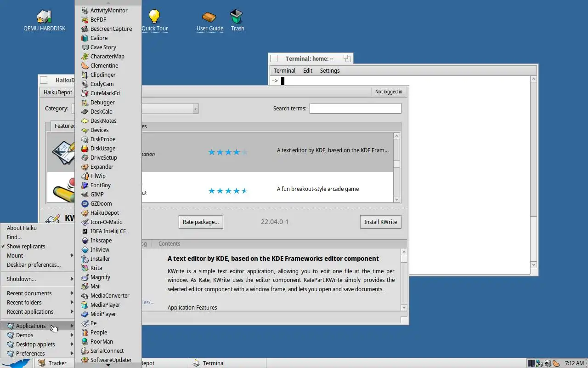Expand Recent folders submenu
Viewport: 588px width, 368px height.
(38, 302)
